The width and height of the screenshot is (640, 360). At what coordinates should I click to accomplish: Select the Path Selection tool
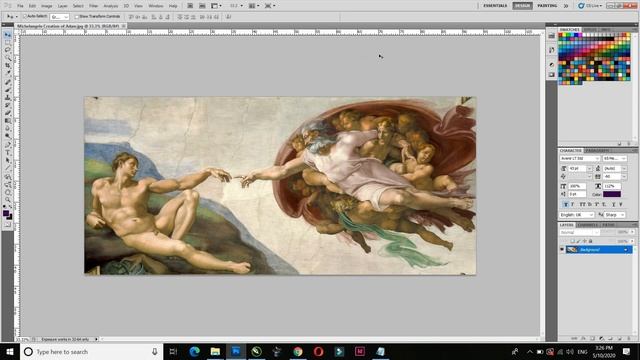[8, 160]
